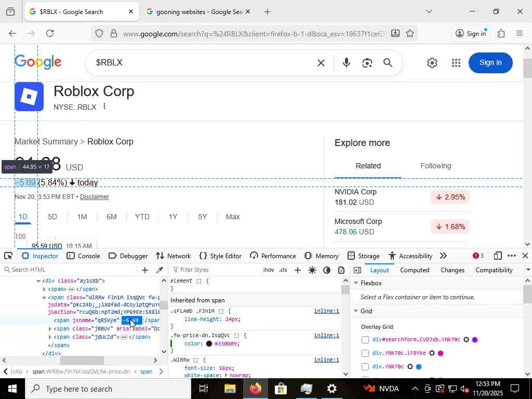
Task: Open Windows Start menu
Action: (x=12, y=389)
